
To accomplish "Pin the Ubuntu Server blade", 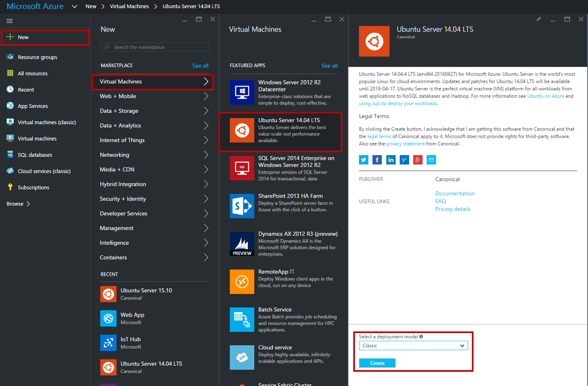I will pyautogui.click(x=539, y=19).
